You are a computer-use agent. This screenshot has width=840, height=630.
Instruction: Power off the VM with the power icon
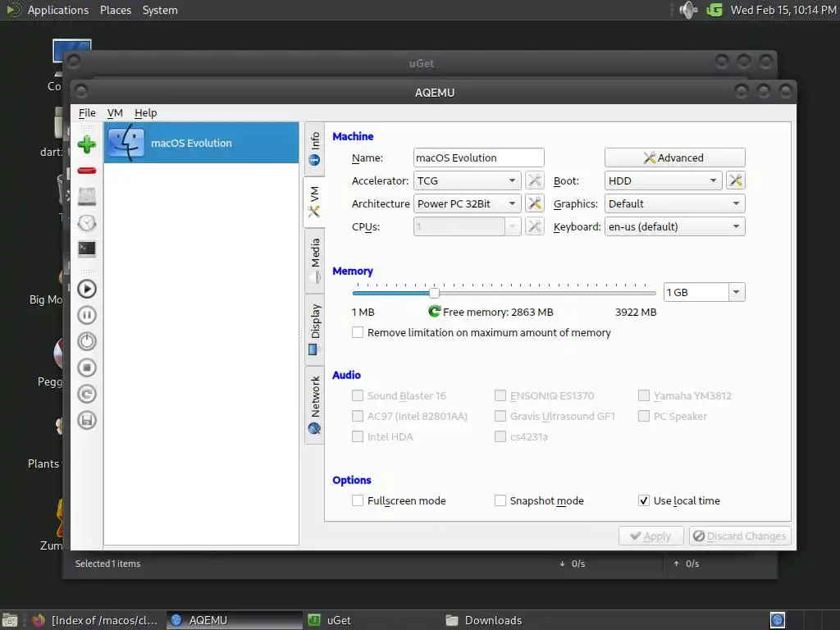[87, 341]
